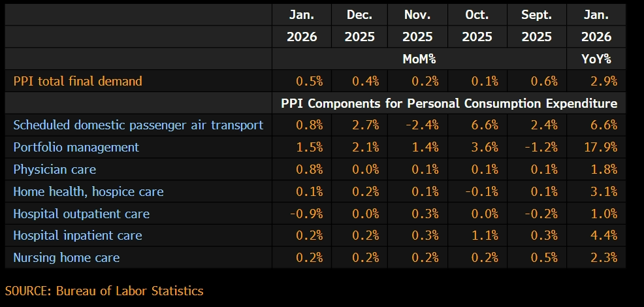Select the Scheduled domestic passenger air transport label
Screen dimensions: 644x307
point(138,125)
